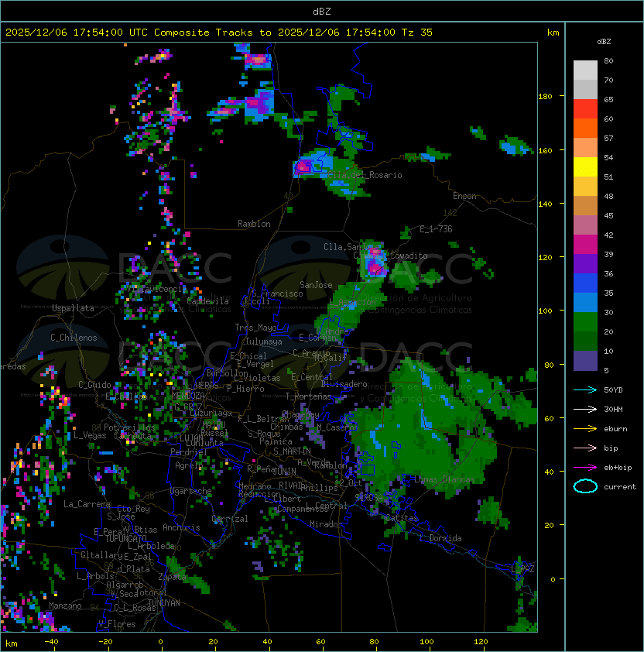
Task: Click the 0 tick on horizontal km axis
Action: [160, 641]
